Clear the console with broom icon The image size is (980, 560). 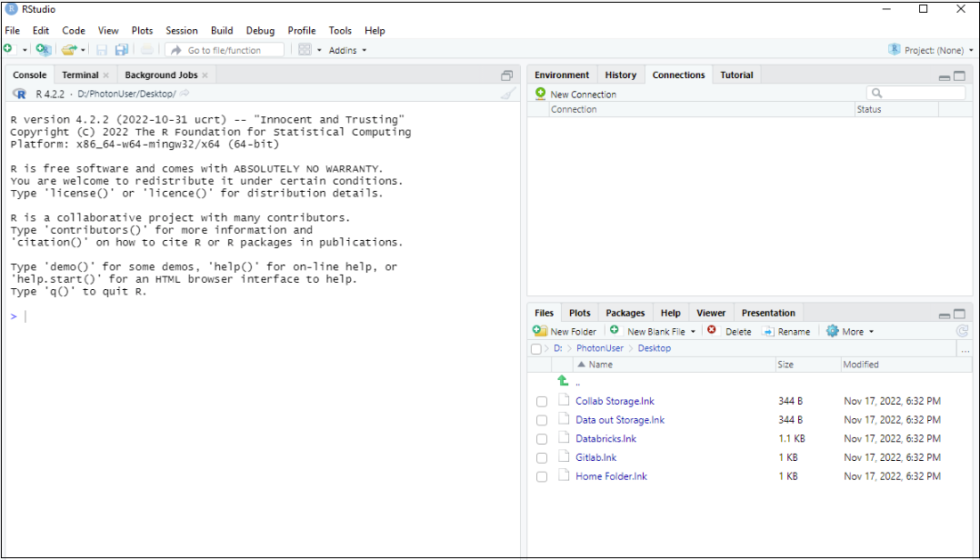[509, 94]
